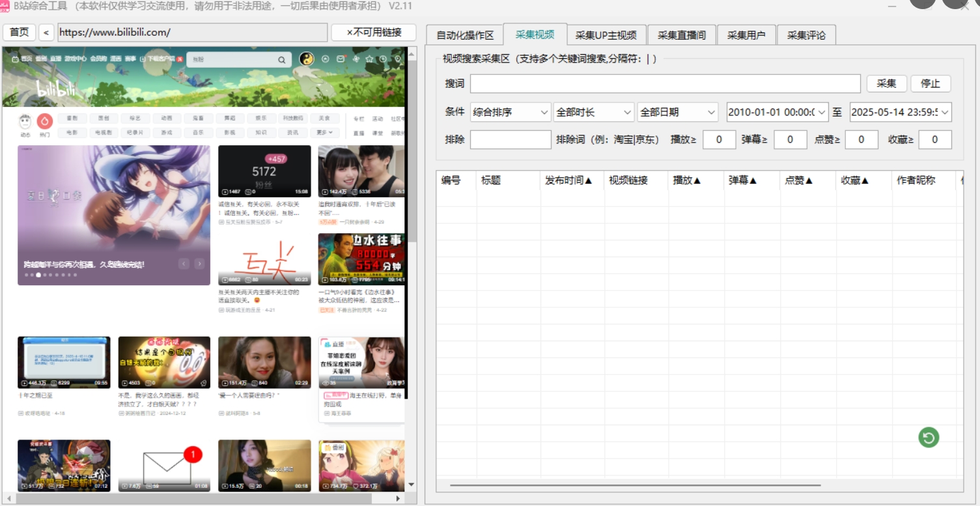Click the 搜词 keyword input field

[x=665, y=83]
